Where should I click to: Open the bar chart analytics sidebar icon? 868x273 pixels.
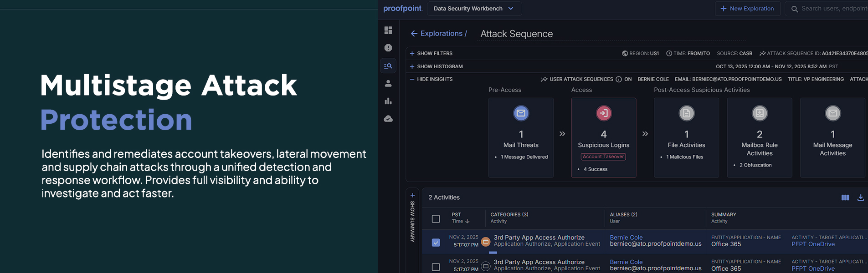(388, 101)
